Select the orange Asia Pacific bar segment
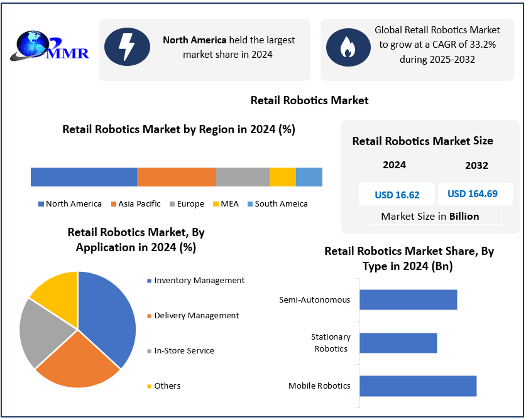Screen dimensions: 526x420 coord(176,177)
